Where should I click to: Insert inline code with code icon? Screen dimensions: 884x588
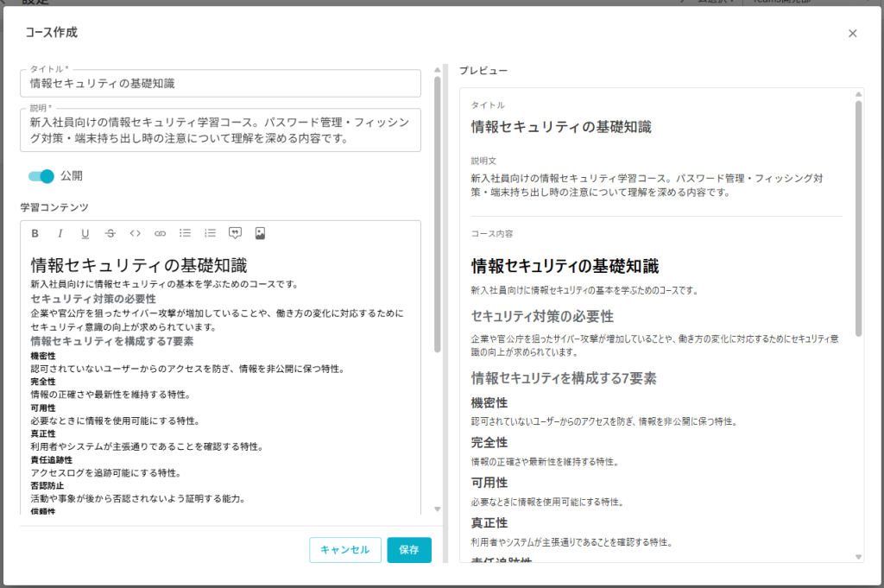pos(135,233)
